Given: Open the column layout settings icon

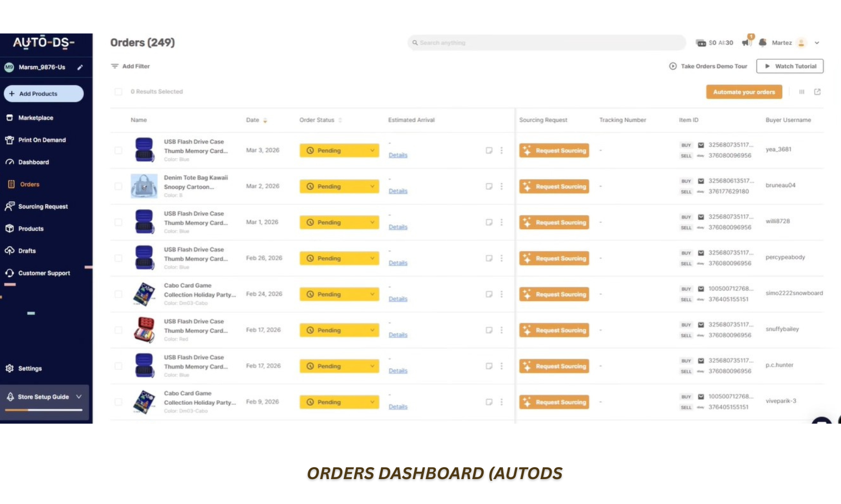Looking at the screenshot, I should click(x=802, y=92).
